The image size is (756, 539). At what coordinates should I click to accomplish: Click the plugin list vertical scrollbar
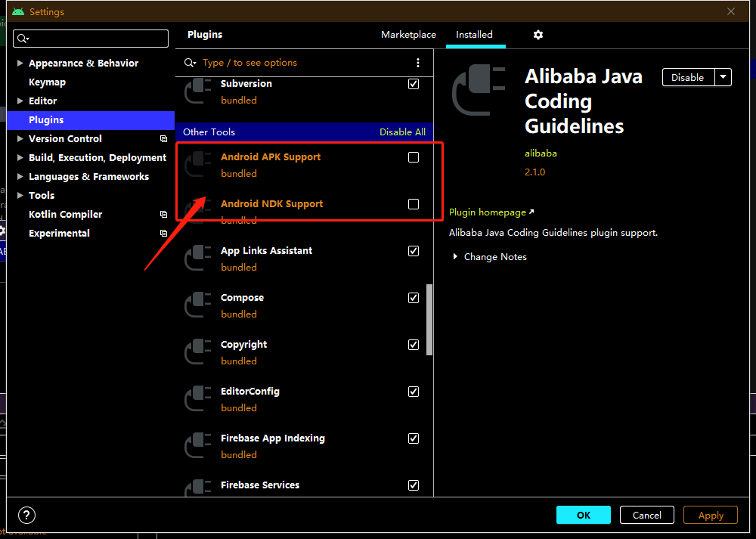tap(430, 318)
